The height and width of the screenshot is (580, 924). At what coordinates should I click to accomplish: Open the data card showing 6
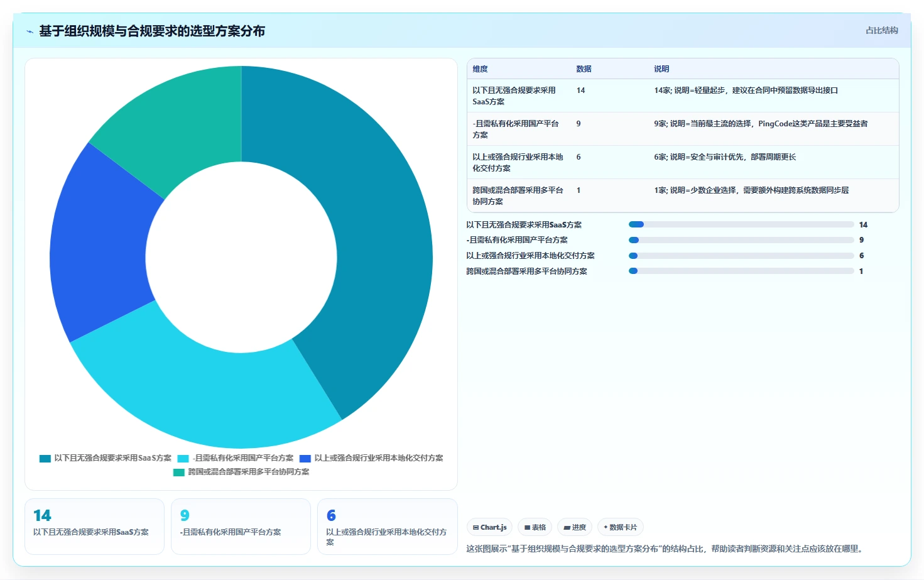[x=388, y=527]
